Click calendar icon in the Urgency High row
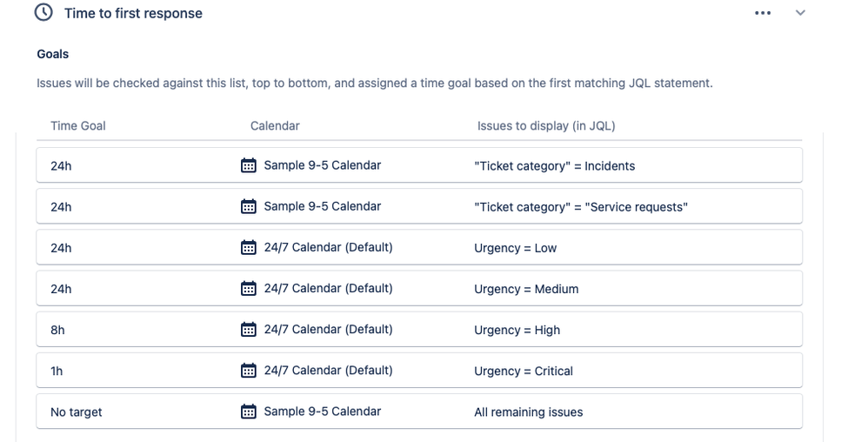The width and height of the screenshot is (868, 442). tap(249, 329)
